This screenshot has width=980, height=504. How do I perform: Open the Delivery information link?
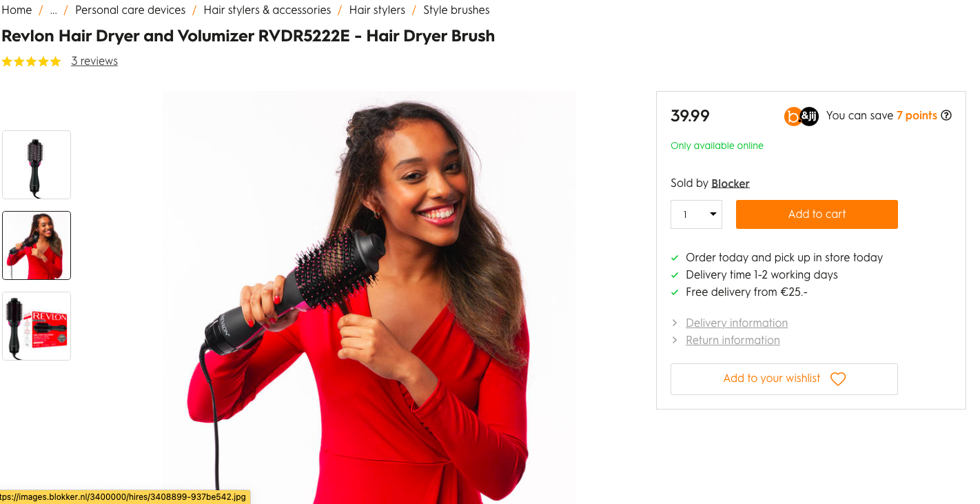coord(737,323)
